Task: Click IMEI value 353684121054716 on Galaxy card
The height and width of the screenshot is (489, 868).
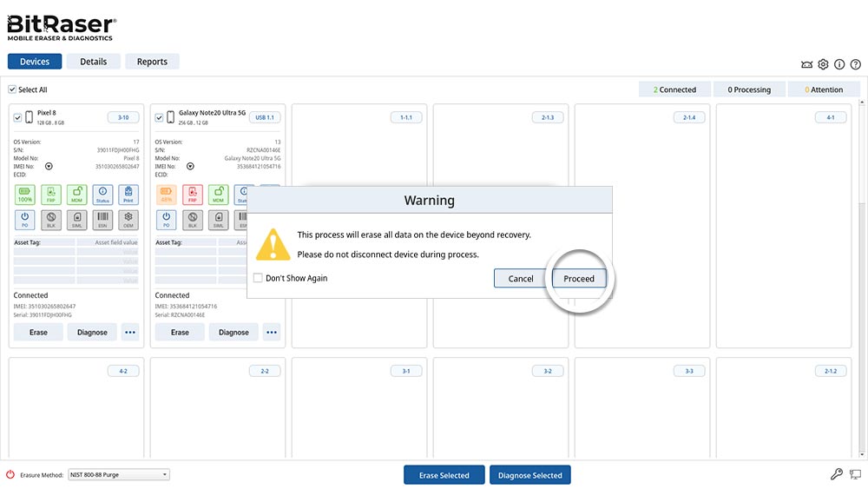Action: pyautogui.click(x=259, y=166)
